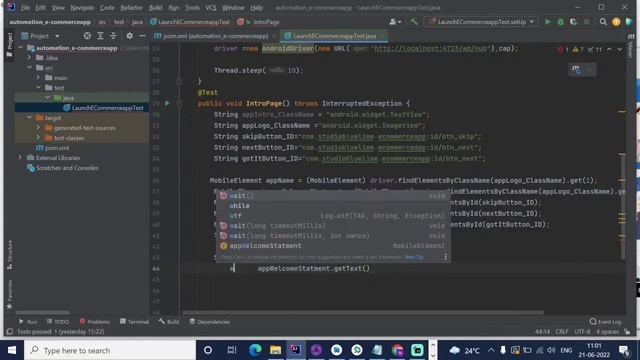This screenshot has height=360, width=640.
Task: Click Expand All in Project panel
Action: point(100,36)
